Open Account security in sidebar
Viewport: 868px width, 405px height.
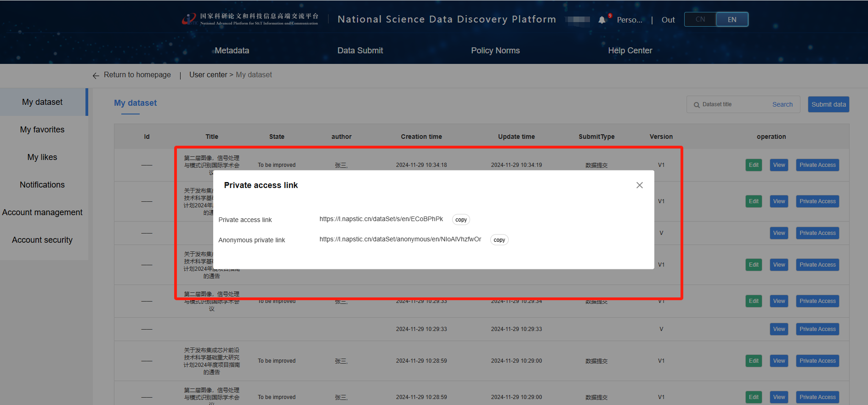42,240
